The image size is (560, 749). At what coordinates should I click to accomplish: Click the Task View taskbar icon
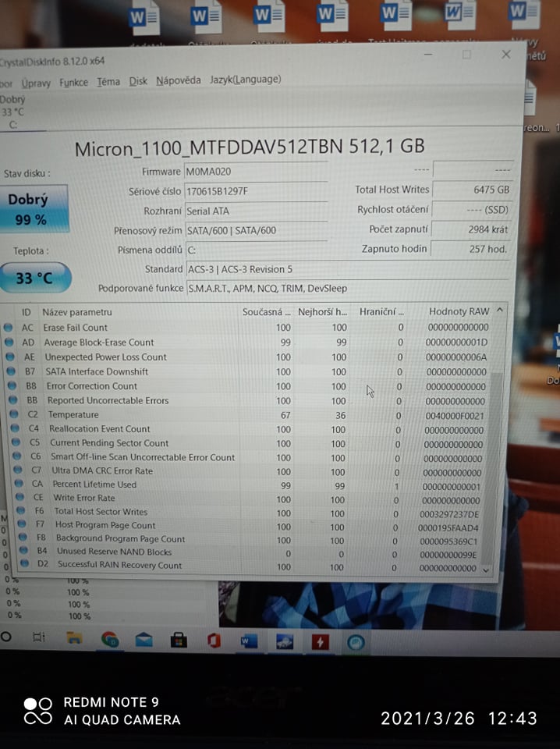point(39,637)
